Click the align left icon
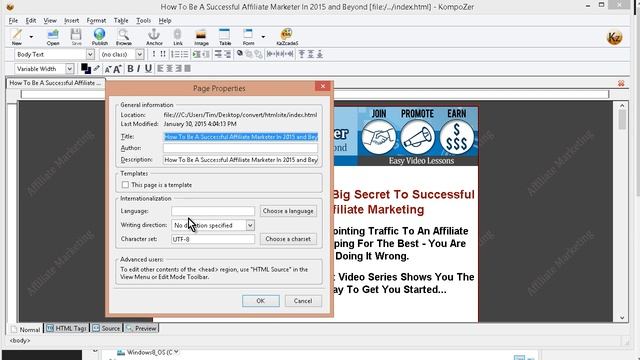The width and height of the screenshot is (640, 360). 160,69
